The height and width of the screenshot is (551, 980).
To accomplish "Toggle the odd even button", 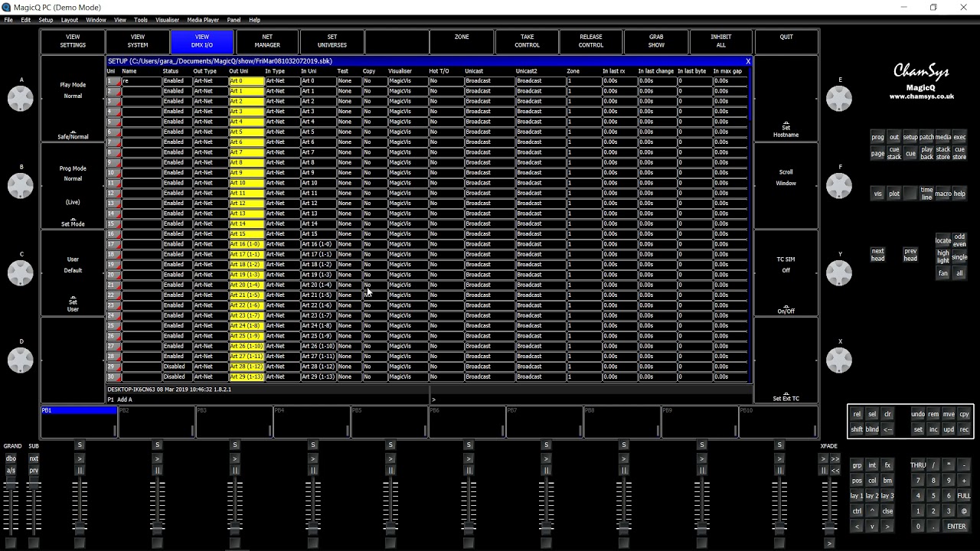I will click(x=959, y=241).
